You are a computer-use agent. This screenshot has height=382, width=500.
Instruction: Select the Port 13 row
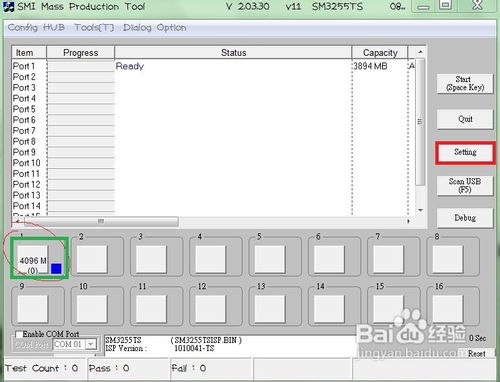click(213, 195)
